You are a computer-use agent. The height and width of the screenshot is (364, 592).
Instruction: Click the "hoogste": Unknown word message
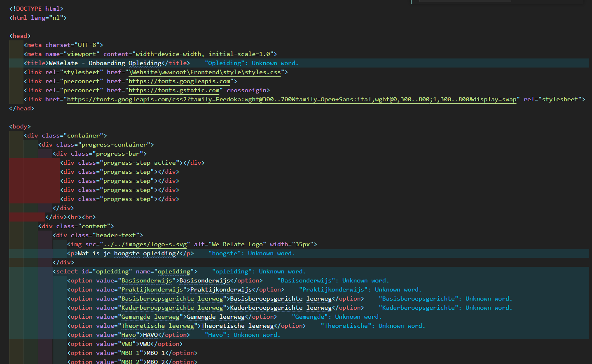[251, 254]
